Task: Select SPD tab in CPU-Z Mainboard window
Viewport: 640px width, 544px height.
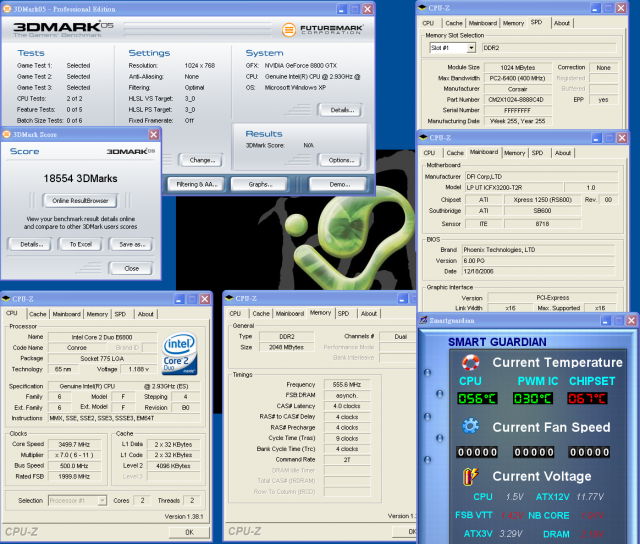Action: [x=537, y=153]
